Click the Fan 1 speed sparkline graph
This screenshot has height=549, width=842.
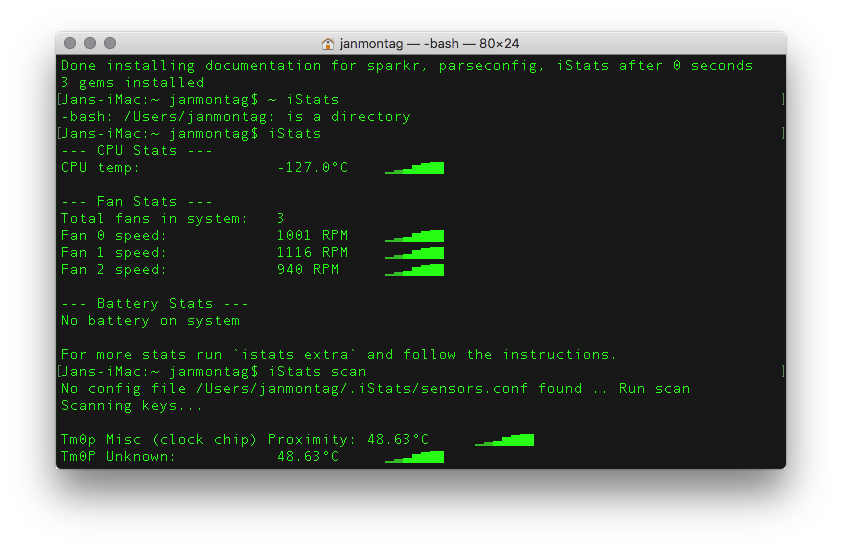(x=415, y=253)
